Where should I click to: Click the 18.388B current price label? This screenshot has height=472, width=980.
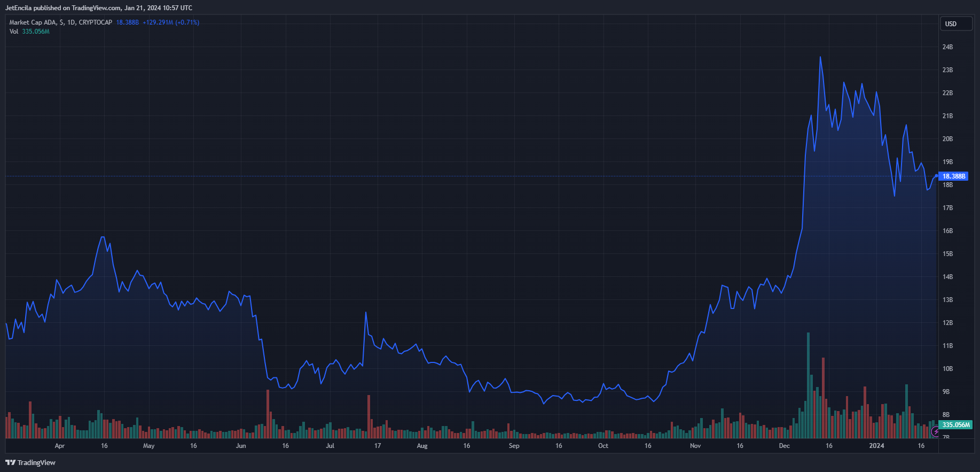(953, 176)
